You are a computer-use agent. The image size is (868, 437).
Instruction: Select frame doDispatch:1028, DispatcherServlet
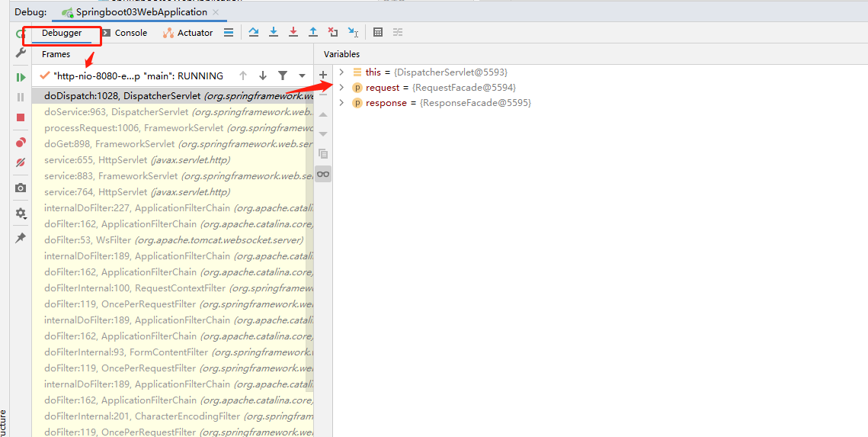[x=173, y=96]
